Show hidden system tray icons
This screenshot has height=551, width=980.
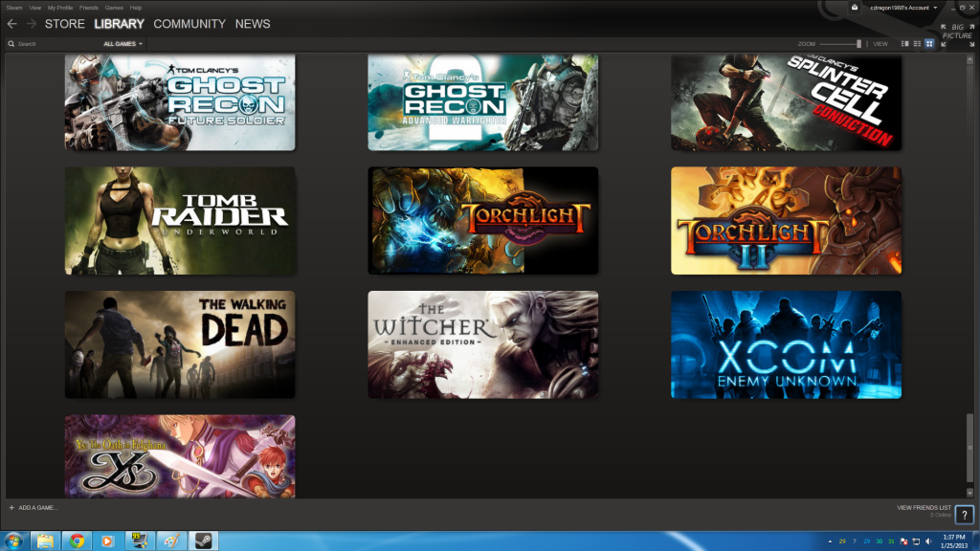830,541
